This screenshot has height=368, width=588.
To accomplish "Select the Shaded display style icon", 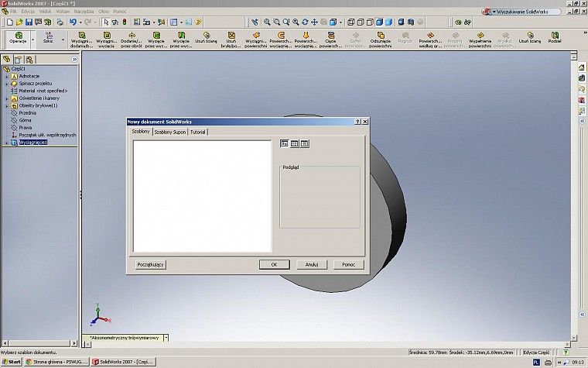I will click(389, 22).
